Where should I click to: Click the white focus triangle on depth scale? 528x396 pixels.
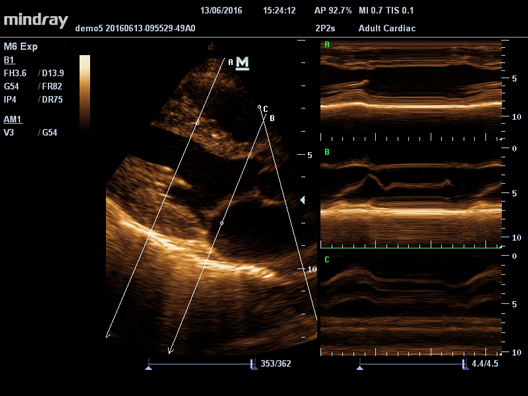[303, 200]
